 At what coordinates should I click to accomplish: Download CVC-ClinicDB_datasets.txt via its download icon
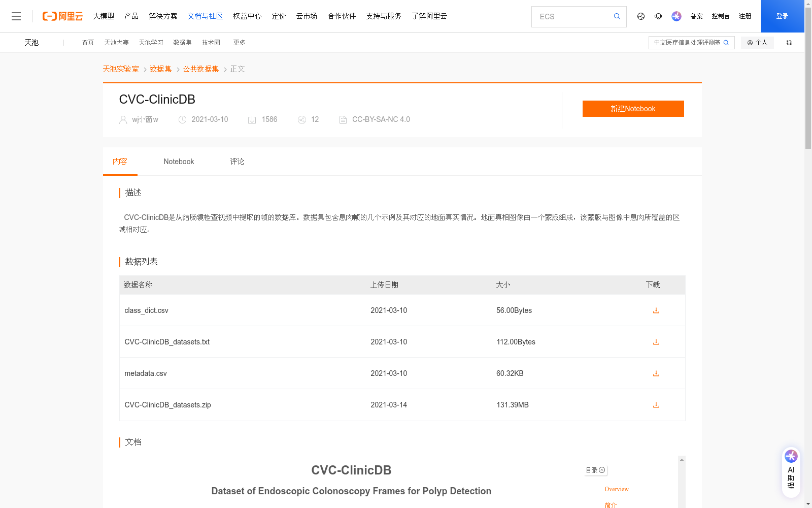[656, 342]
